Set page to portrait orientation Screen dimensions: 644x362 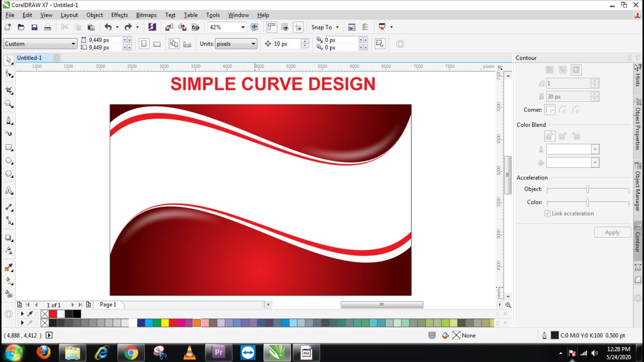coord(144,44)
